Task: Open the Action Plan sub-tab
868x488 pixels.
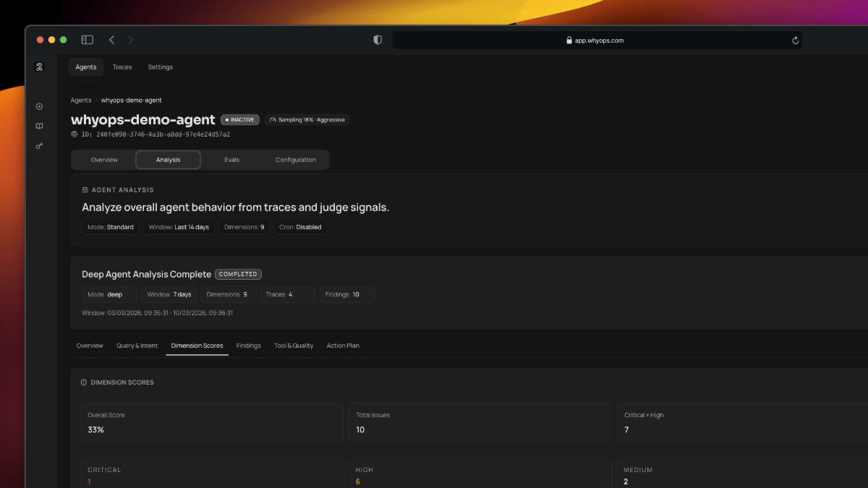Action: pos(343,346)
